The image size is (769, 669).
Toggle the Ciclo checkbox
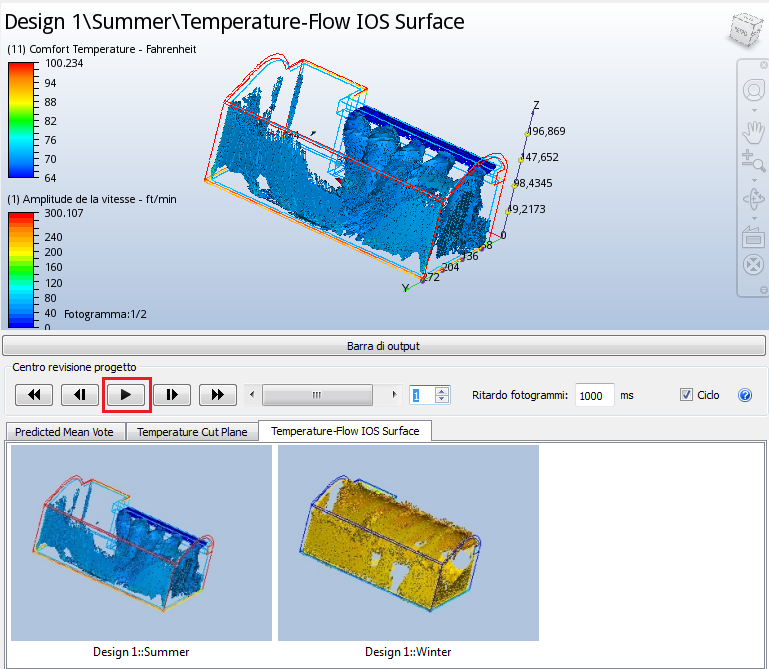pos(686,395)
